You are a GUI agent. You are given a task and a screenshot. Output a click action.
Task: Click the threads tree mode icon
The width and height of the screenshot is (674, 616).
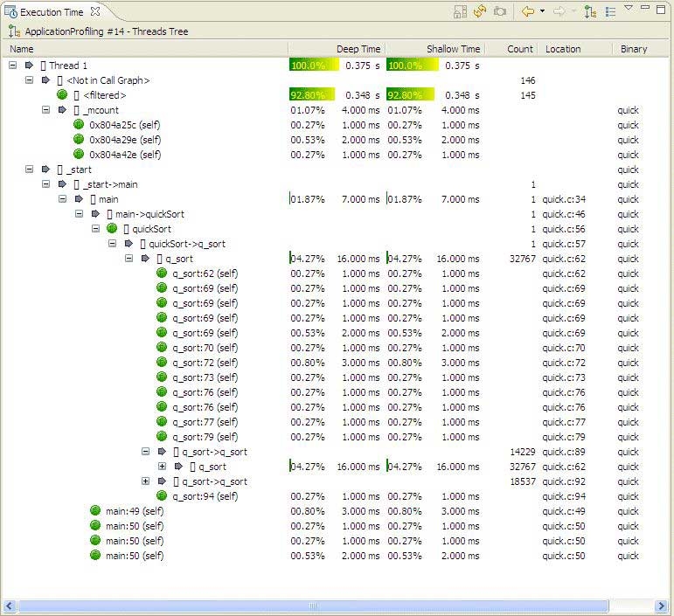click(591, 11)
